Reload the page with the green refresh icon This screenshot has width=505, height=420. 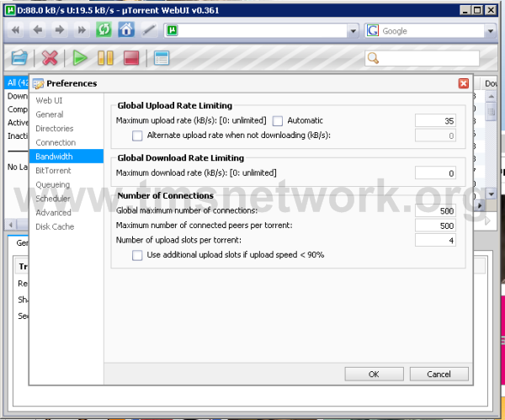(x=104, y=30)
